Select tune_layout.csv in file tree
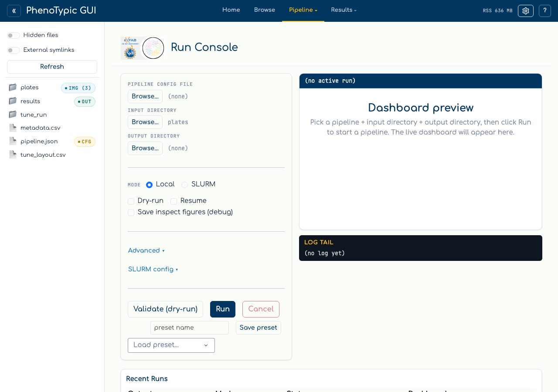 [x=43, y=155]
